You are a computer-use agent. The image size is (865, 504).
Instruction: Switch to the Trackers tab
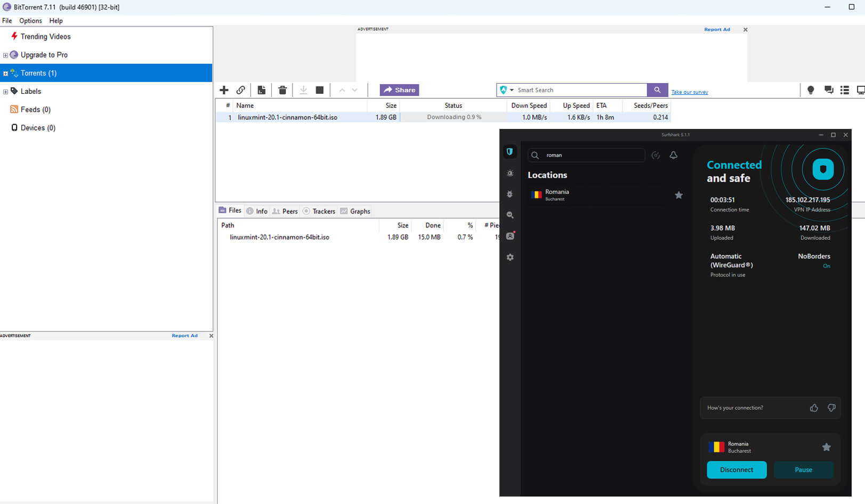click(319, 212)
